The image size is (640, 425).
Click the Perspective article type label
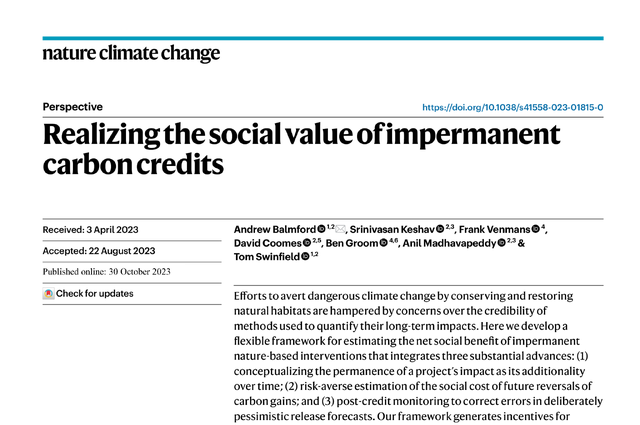tap(73, 107)
